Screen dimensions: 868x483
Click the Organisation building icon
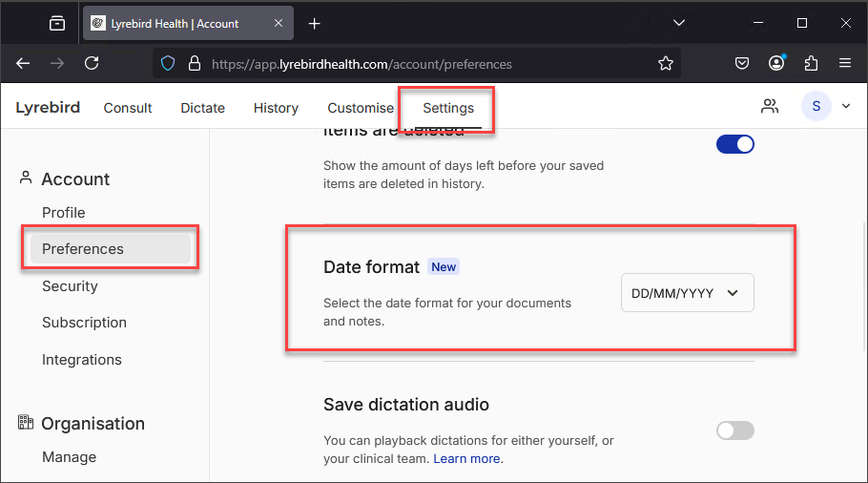[26, 422]
